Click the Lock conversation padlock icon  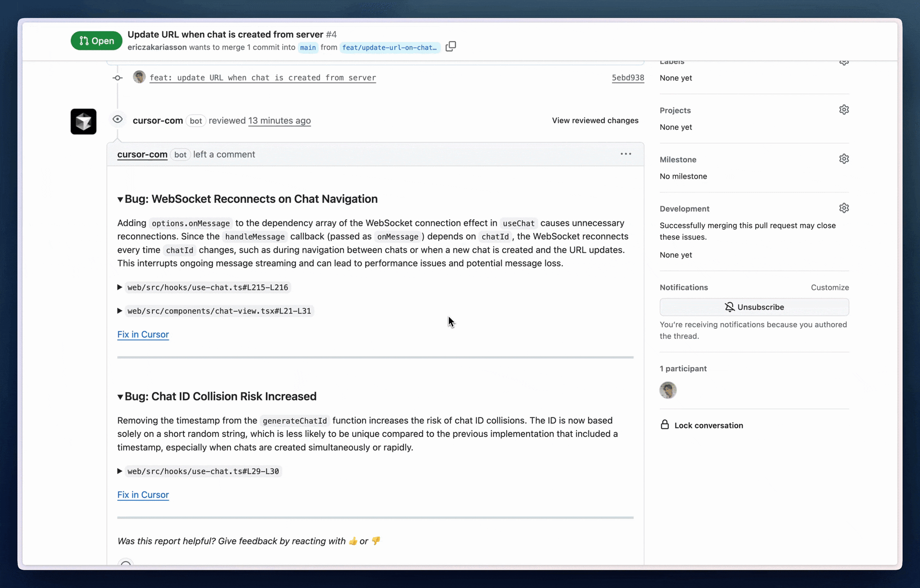coord(665,425)
